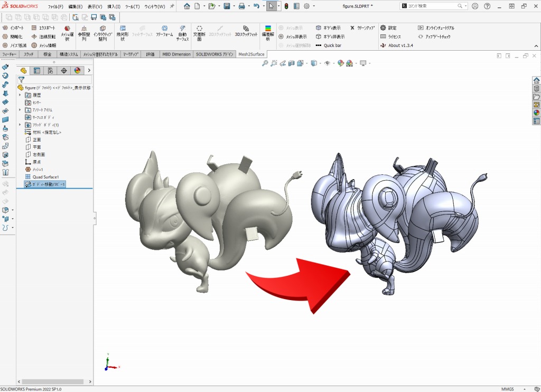Click the Undo icon

coord(256,6)
